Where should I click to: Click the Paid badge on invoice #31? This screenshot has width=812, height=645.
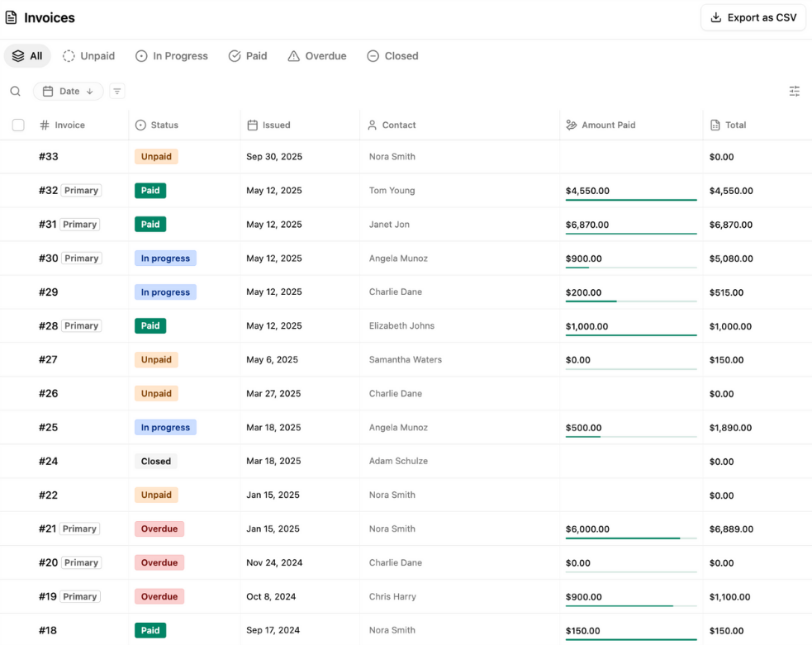coord(150,224)
